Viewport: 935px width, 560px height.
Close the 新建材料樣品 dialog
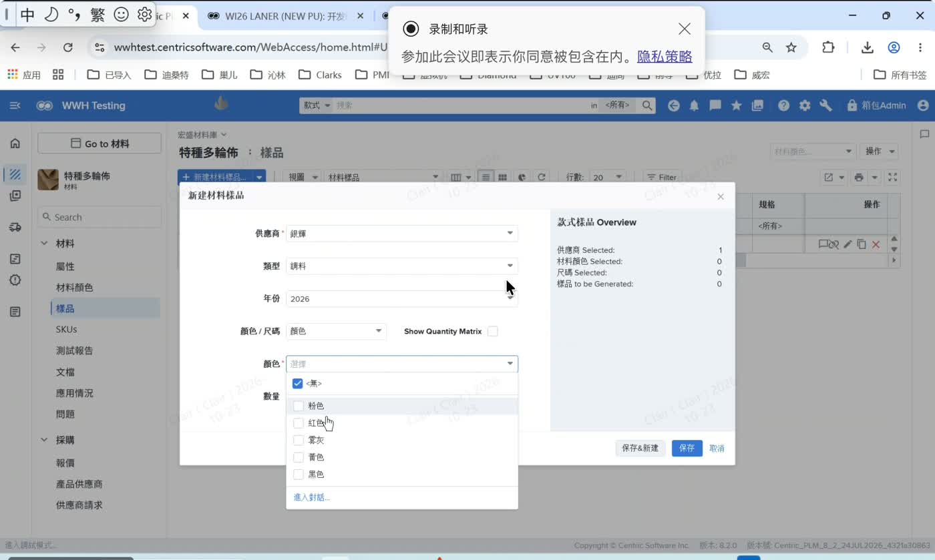(721, 197)
